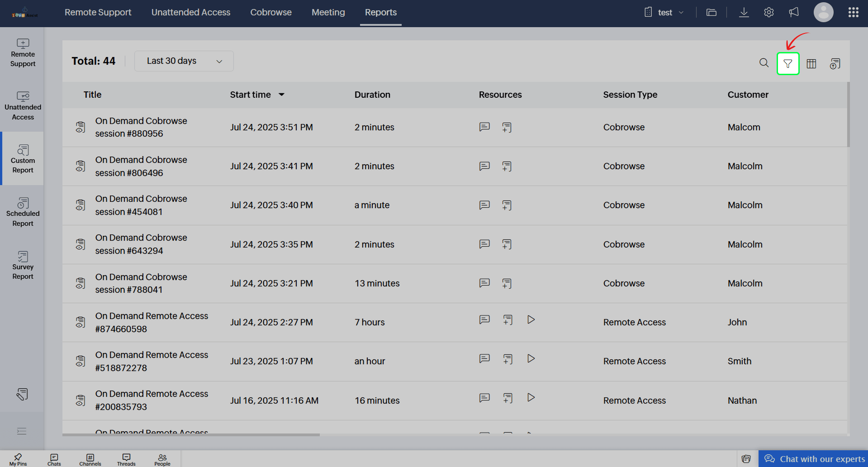The width and height of the screenshot is (868, 467).
Task: Open Scheduled Report in sidebar
Action: click(x=23, y=212)
